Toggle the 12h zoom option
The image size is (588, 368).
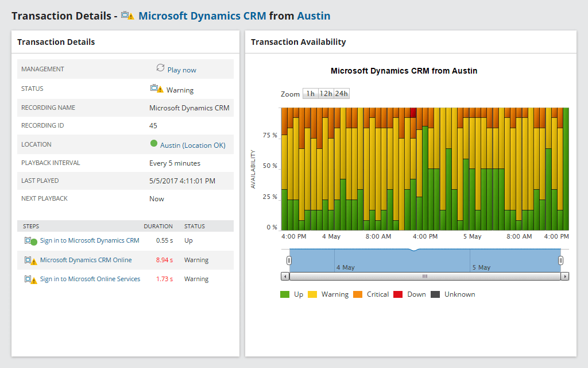coord(325,93)
